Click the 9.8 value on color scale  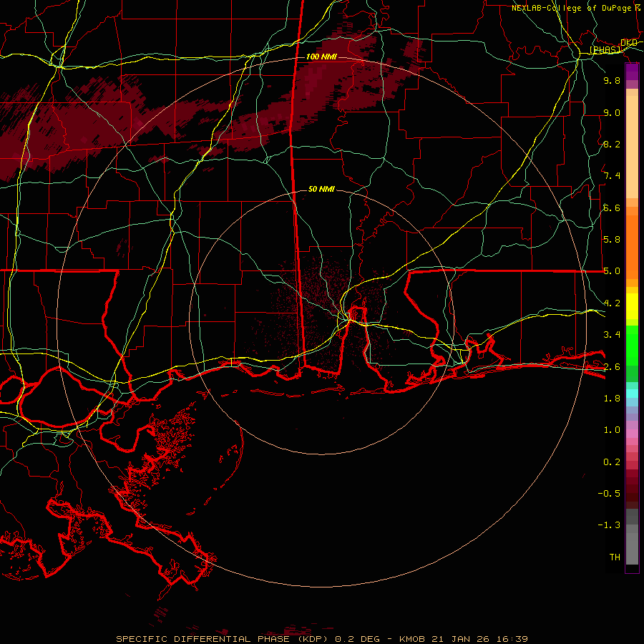coord(612,80)
